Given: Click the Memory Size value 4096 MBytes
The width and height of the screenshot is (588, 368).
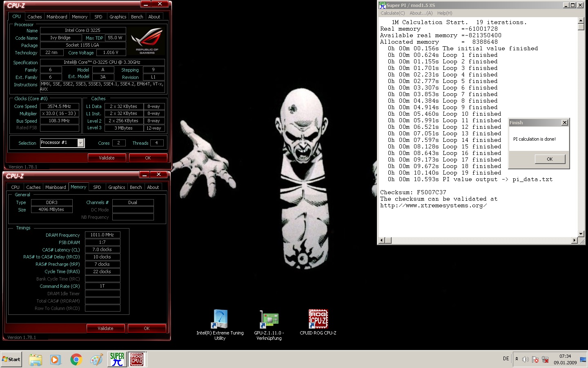Looking at the screenshot, I should point(52,209).
